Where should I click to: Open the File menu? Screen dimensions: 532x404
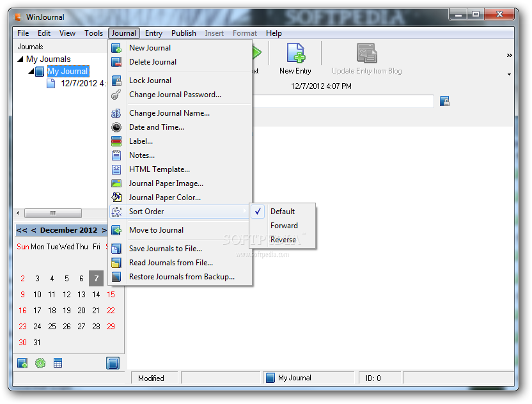pos(23,33)
